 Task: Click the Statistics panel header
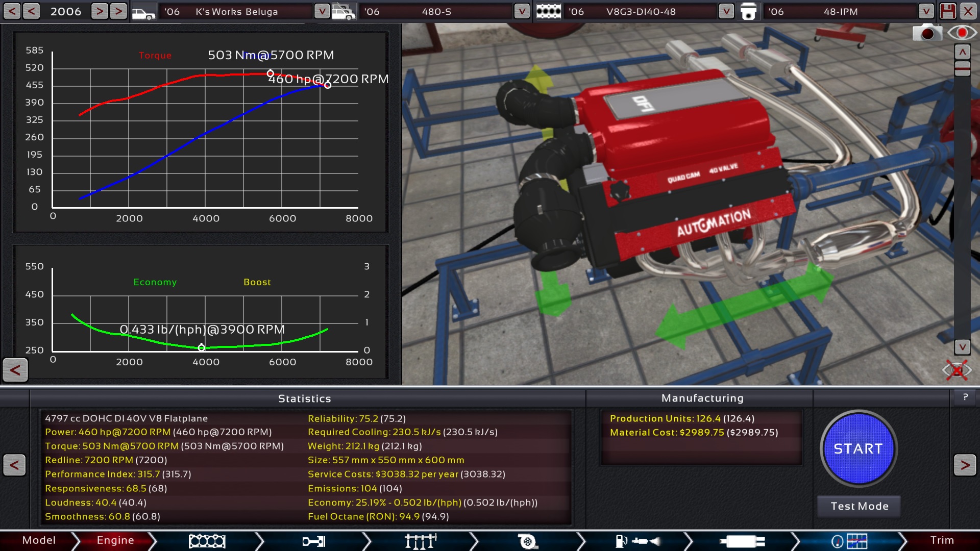[305, 398]
